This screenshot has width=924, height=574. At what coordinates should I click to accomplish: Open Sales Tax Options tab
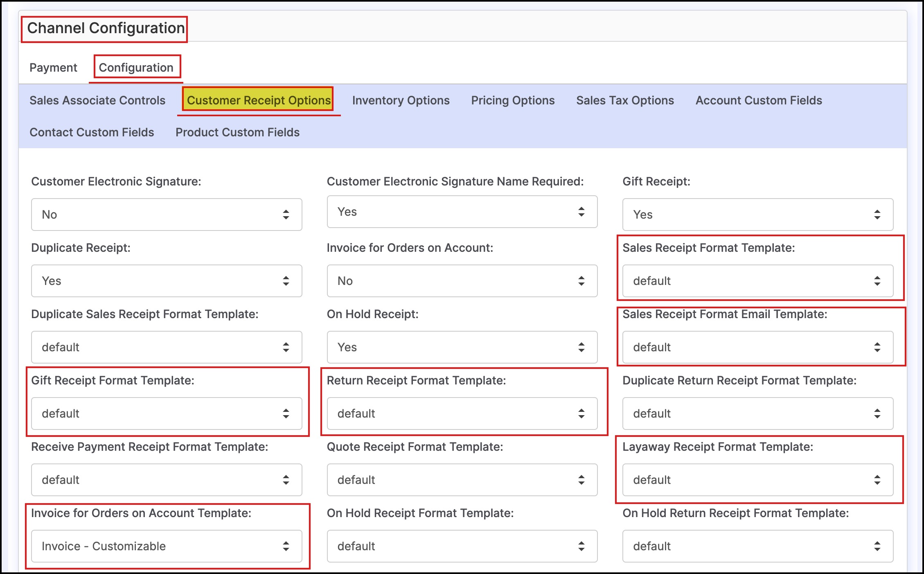625,100
